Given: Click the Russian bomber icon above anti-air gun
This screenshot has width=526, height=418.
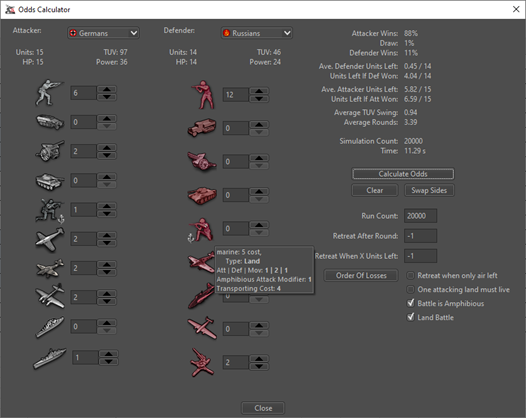Looking at the screenshot, I should [x=202, y=328].
